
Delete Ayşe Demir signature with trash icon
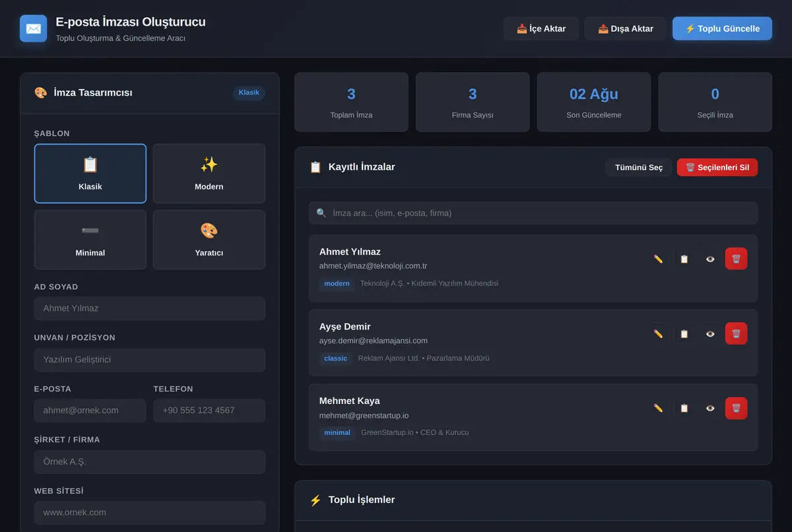tap(736, 333)
